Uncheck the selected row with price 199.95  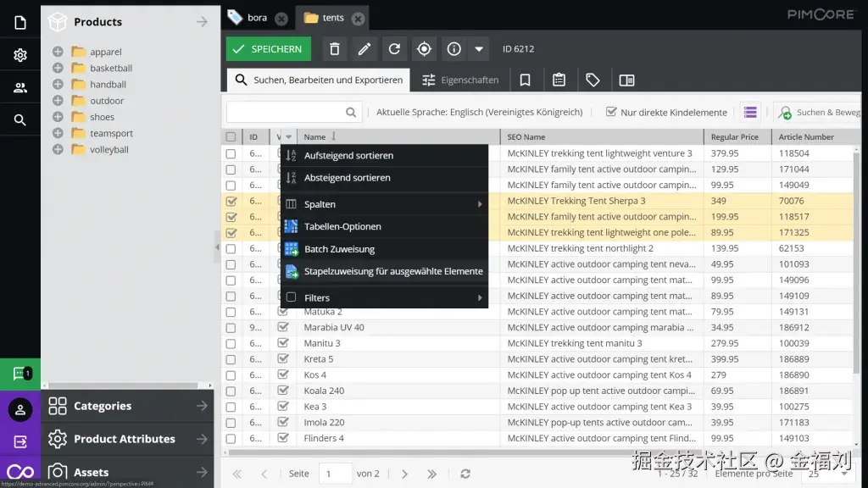click(x=231, y=217)
